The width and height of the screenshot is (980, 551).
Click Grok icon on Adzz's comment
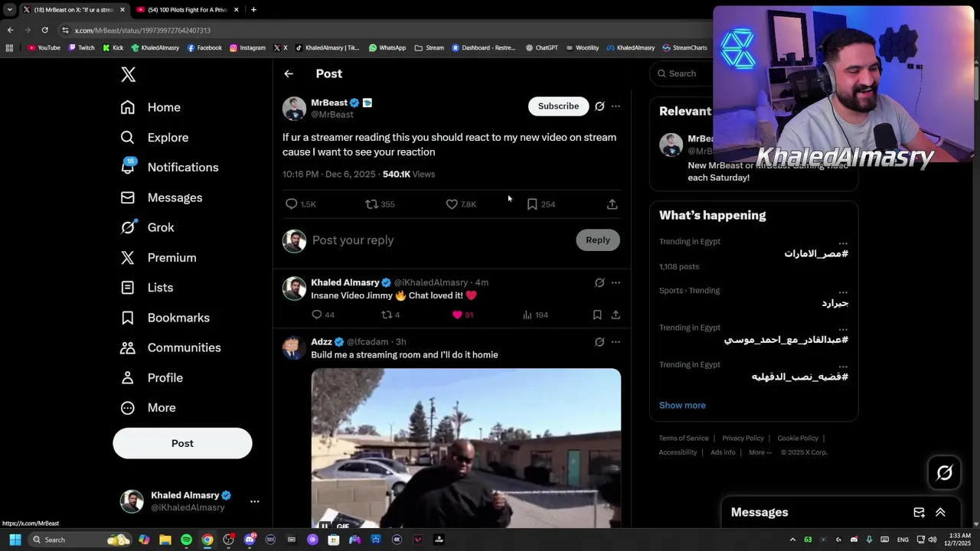click(x=599, y=342)
